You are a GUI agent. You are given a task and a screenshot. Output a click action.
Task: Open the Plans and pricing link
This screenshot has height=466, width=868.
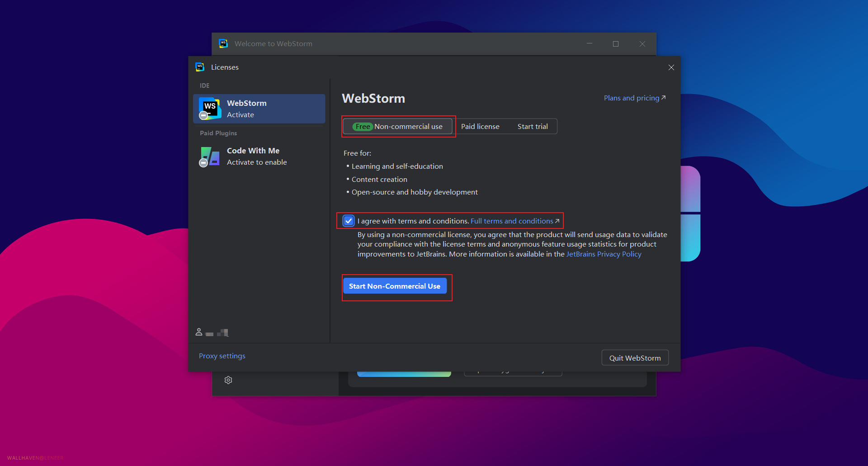click(635, 98)
